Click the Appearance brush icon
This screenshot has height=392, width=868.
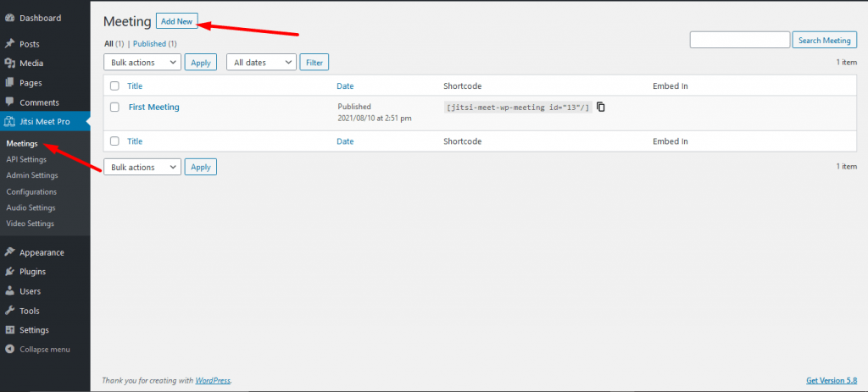[9, 252]
